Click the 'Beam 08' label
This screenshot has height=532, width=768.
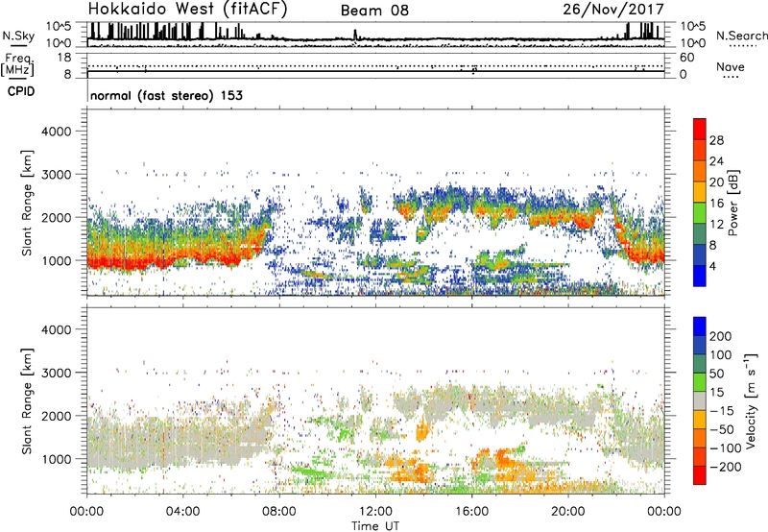pos(374,11)
